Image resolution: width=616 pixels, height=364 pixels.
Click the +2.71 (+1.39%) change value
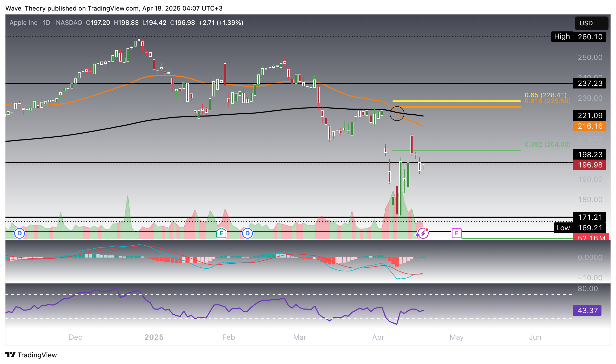221,23
